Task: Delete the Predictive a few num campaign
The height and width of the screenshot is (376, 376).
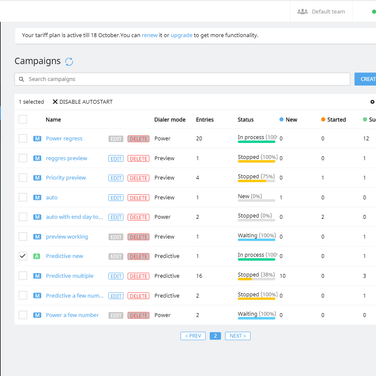Action: pos(138,296)
